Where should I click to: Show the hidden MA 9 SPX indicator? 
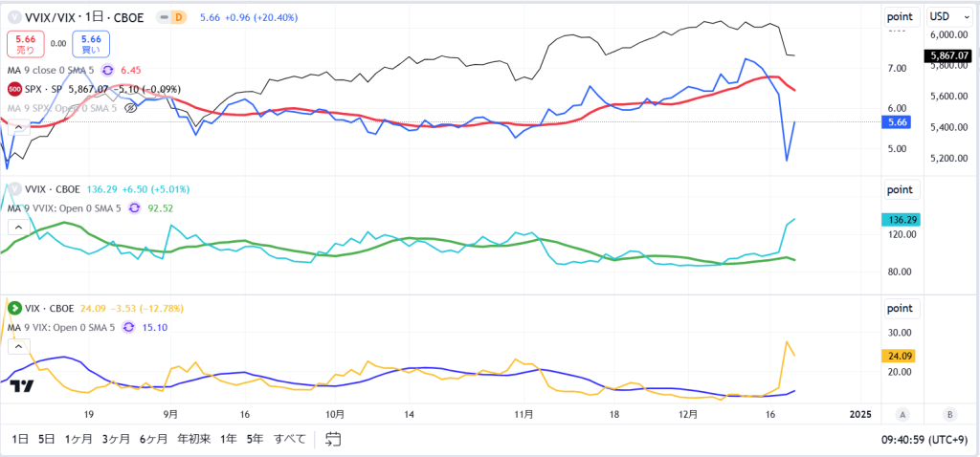tap(130, 108)
